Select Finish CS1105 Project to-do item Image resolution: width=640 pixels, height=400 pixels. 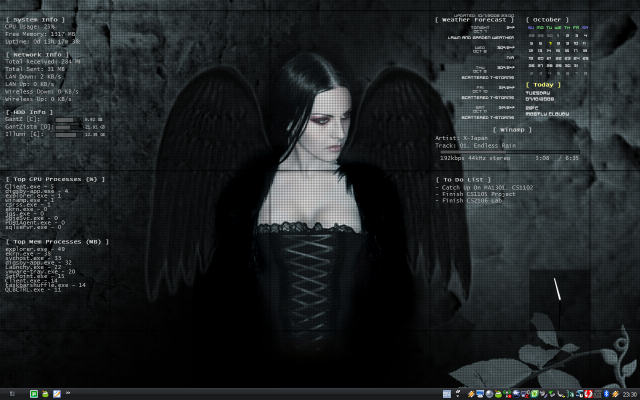[475, 194]
